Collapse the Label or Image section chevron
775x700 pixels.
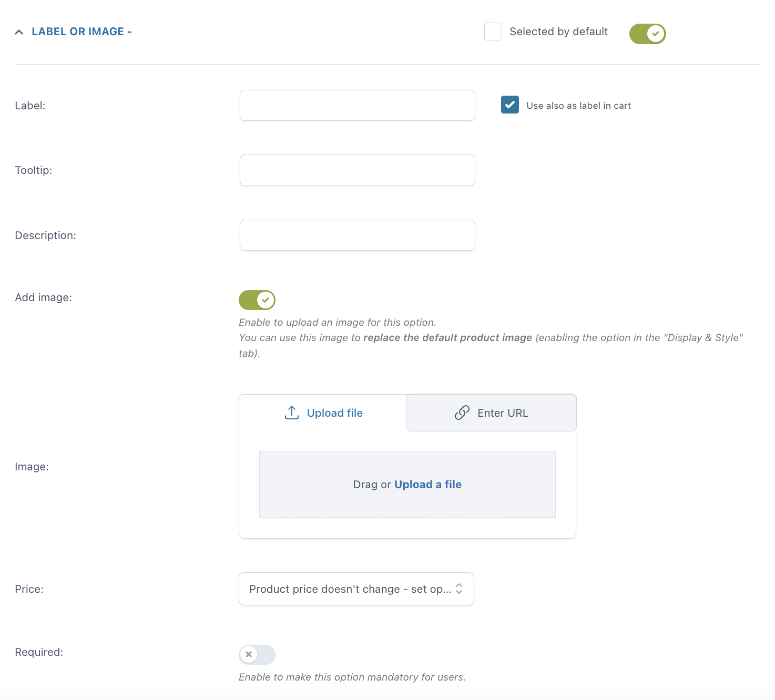coord(19,32)
